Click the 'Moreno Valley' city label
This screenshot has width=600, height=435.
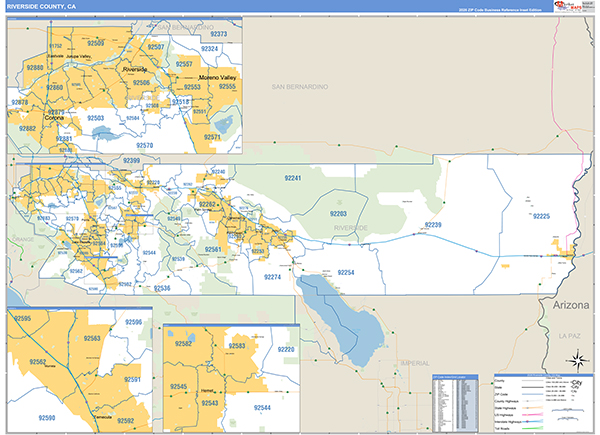217,78
